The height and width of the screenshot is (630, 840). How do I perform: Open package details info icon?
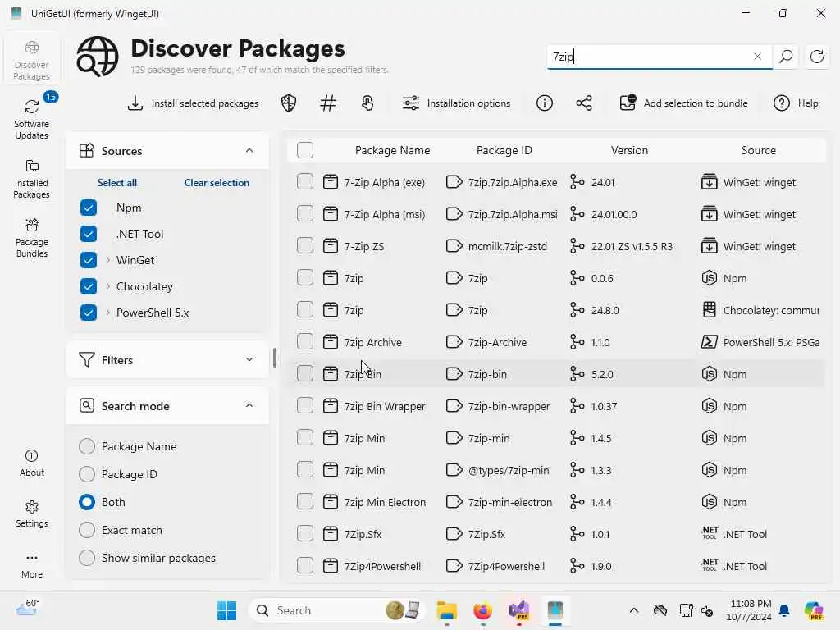[545, 103]
